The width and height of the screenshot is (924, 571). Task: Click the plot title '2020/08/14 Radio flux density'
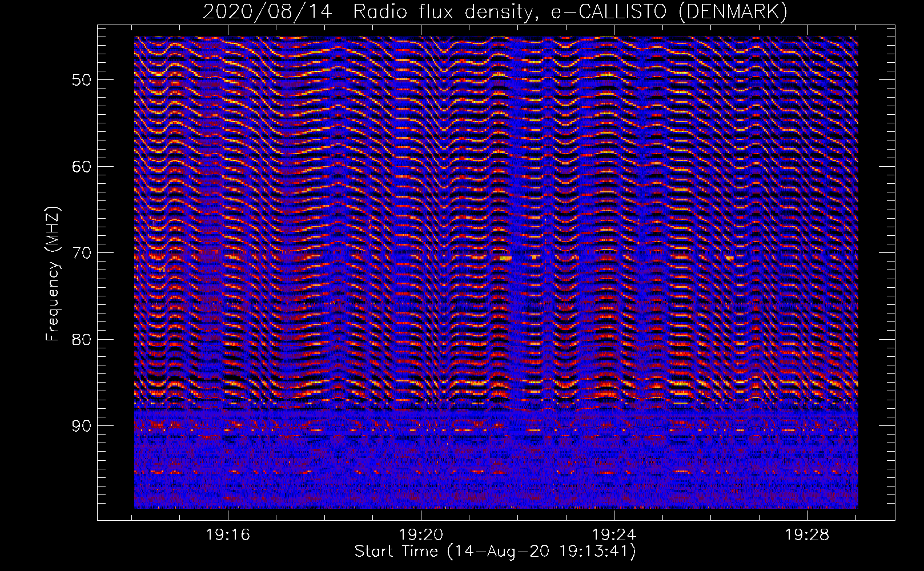495,12
